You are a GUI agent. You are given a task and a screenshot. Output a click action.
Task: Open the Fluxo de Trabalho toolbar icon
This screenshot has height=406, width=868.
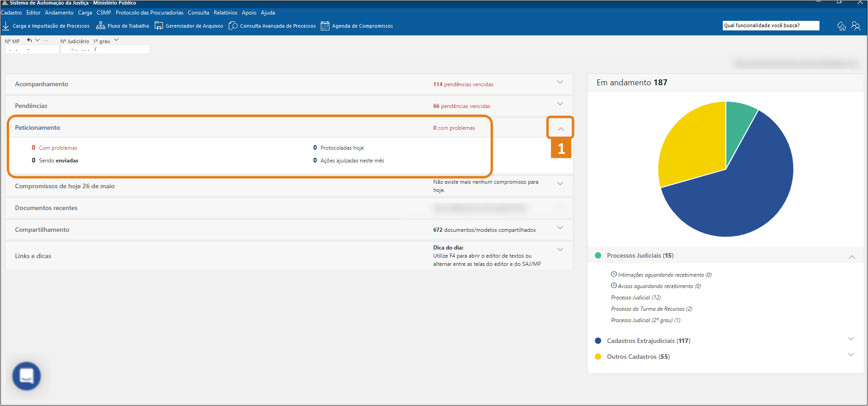pyautogui.click(x=101, y=26)
